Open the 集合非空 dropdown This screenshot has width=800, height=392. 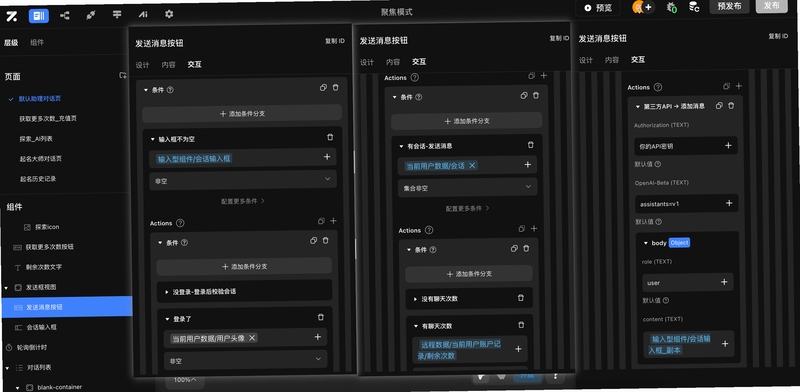pyautogui.click(x=467, y=187)
